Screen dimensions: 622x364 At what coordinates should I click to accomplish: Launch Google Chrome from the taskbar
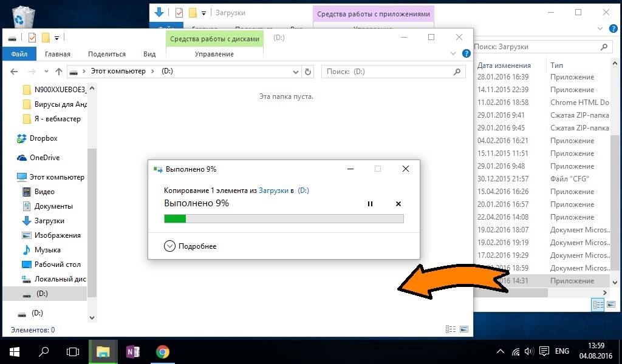(x=162, y=351)
